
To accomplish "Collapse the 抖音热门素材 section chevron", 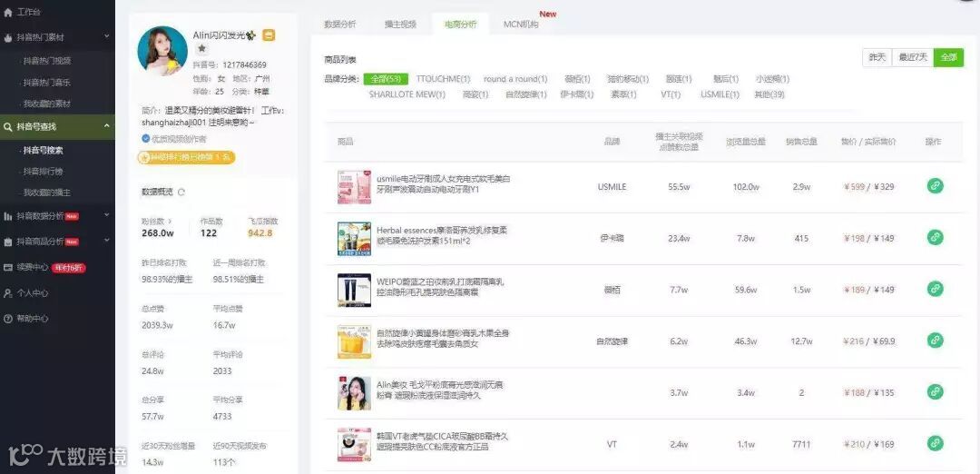I will (x=106, y=37).
